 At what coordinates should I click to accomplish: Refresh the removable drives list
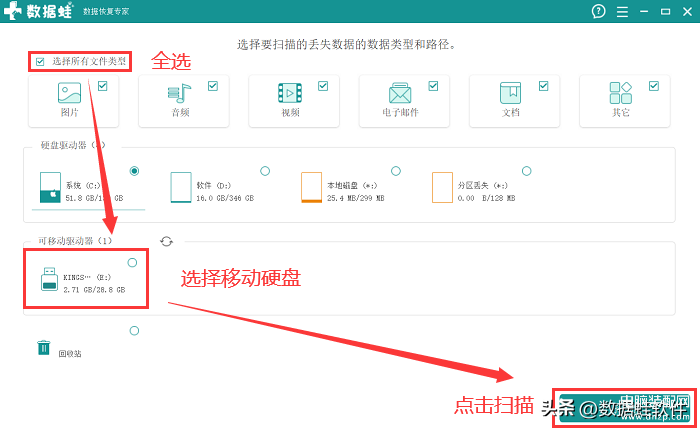pyautogui.click(x=166, y=242)
